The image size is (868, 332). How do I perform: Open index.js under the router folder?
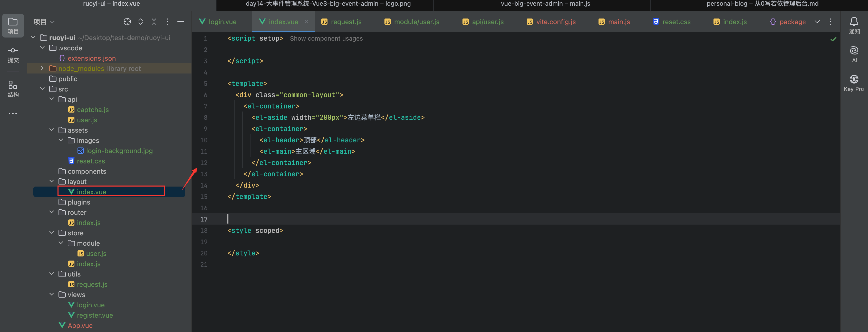tap(89, 222)
